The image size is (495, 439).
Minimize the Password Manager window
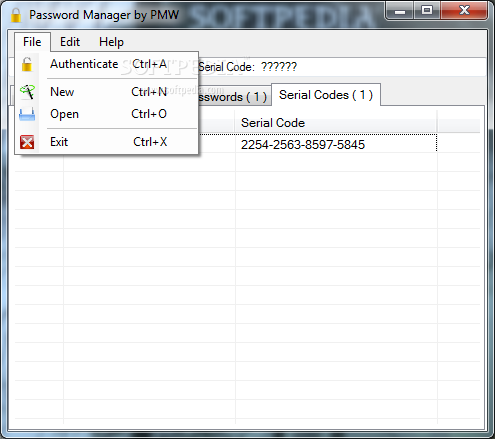point(400,11)
